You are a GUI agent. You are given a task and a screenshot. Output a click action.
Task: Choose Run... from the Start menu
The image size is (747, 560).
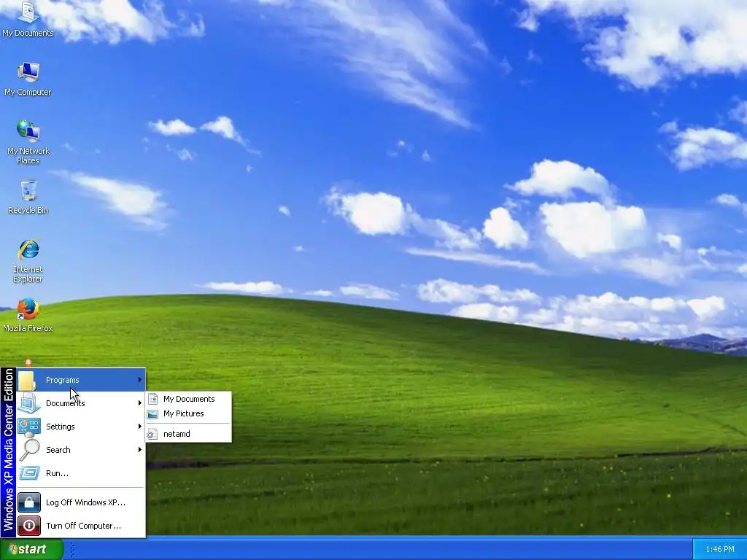click(x=81, y=473)
